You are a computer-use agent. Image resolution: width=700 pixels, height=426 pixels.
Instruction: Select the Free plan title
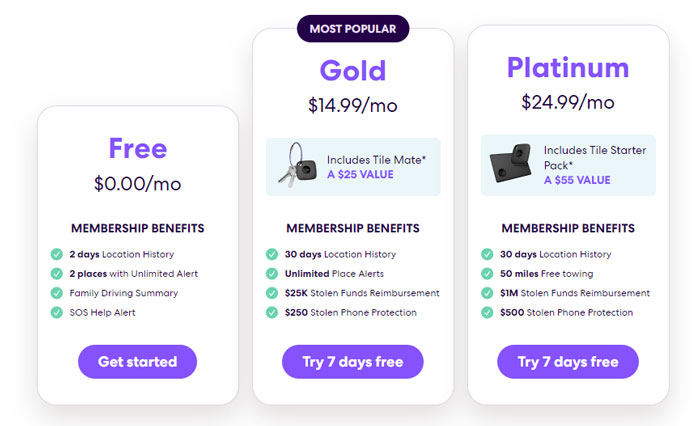[138, 148]
